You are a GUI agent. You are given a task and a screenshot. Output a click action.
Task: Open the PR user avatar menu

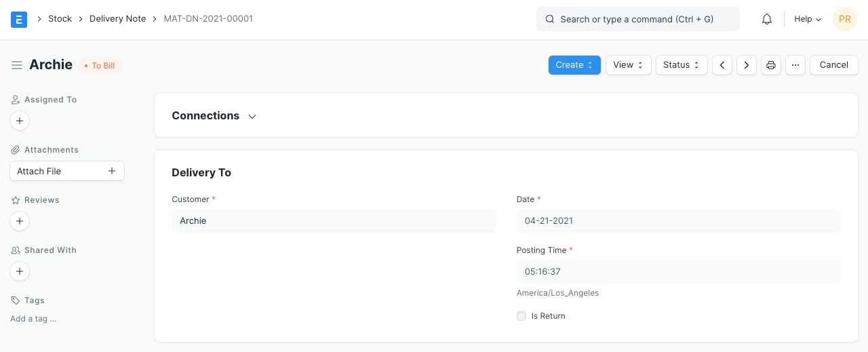[x=845, y=19]
